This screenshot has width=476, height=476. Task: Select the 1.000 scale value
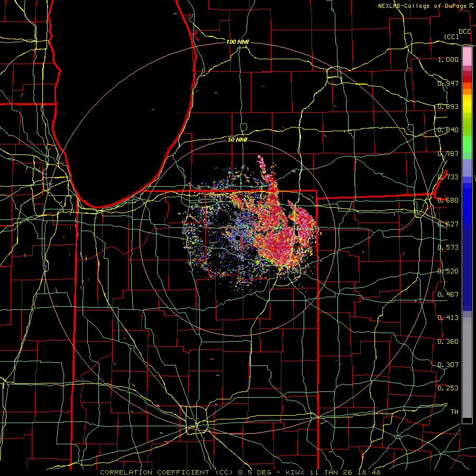(448, 59)
